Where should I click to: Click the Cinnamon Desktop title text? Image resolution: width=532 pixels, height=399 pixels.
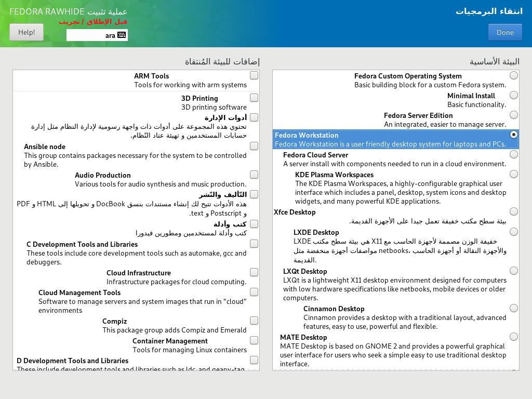[x=334, y=309]
